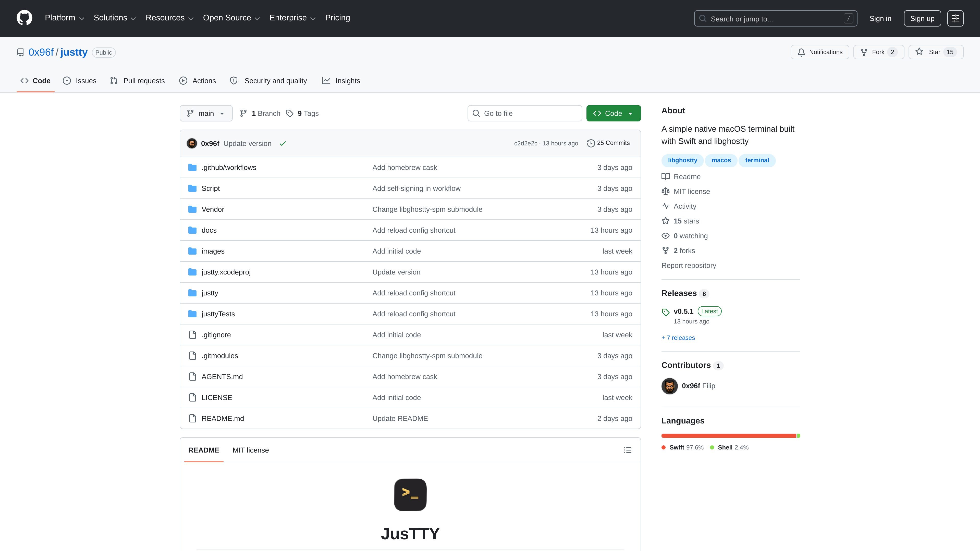The image size is (980, 551).
Task: Expand the Open Source menu
Action: (231, 18)
